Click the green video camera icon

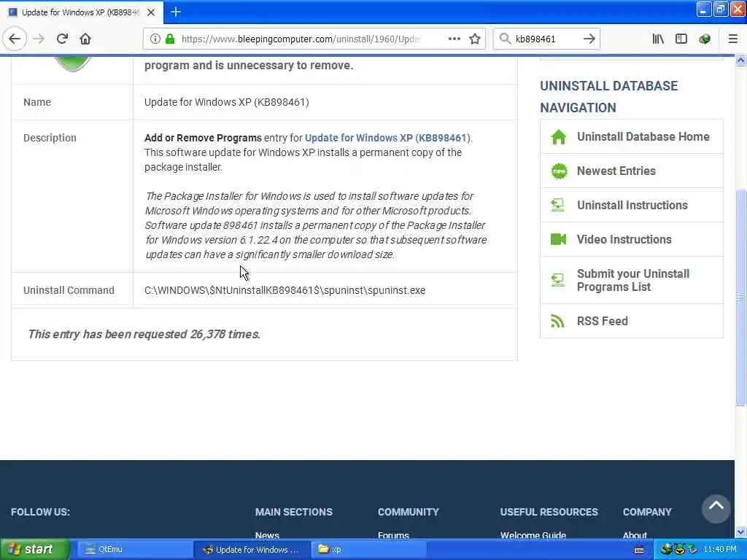(x=558, y=239)
